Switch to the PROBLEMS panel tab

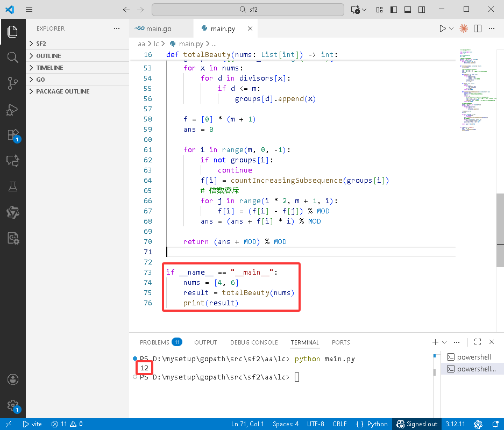[161, 342]
